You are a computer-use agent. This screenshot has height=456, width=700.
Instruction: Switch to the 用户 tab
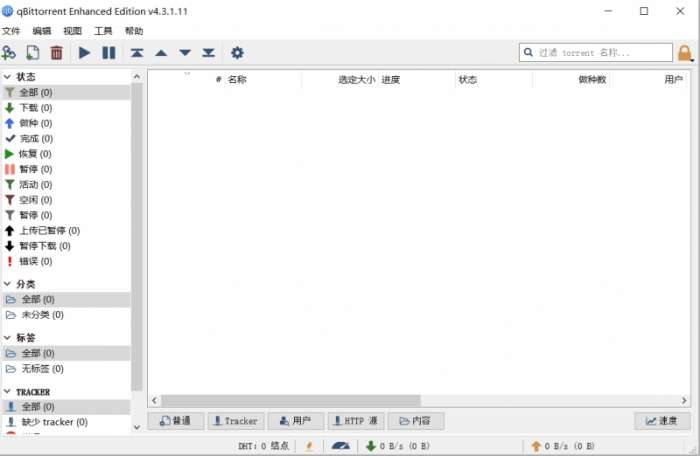296,421
